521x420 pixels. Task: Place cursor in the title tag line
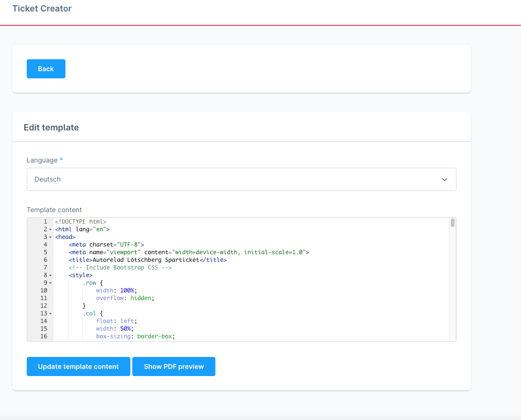click(x=147, y=260)
